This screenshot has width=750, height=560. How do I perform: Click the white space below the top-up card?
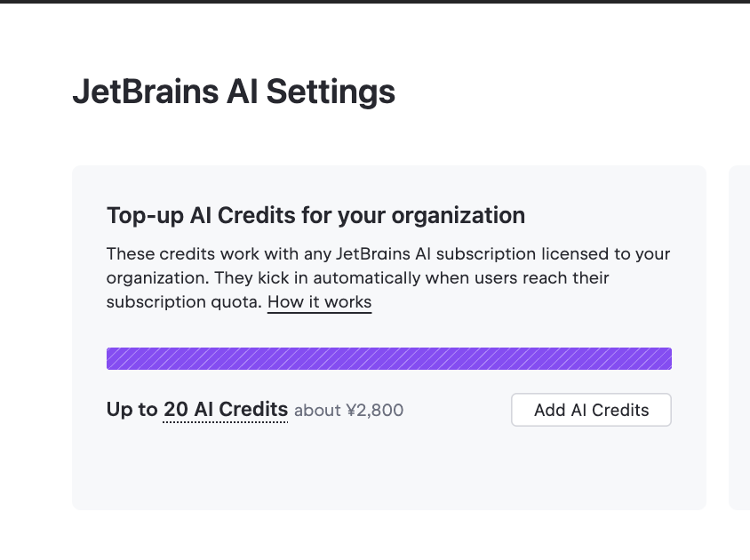point(388,536)
